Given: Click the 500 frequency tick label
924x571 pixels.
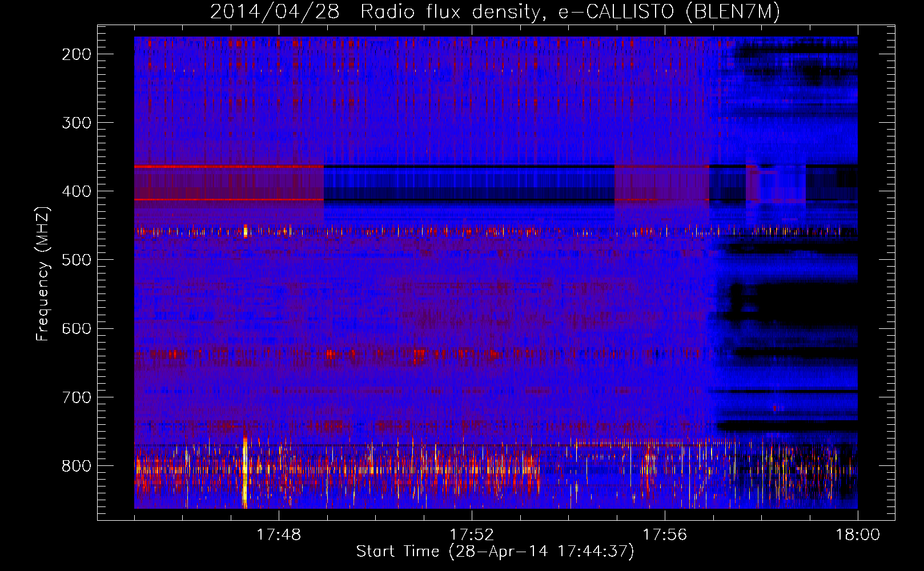Looking at the screenshot, I should [77, 260].
